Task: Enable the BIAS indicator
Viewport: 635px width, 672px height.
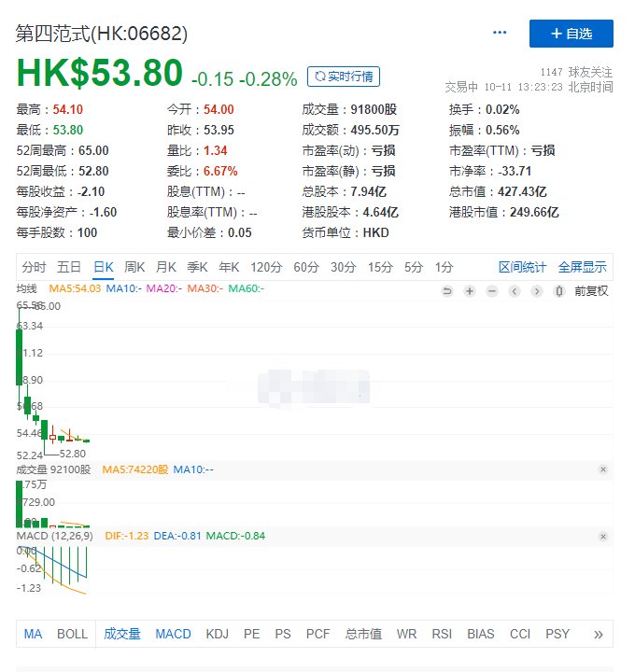Action: (x=481, y=634)
